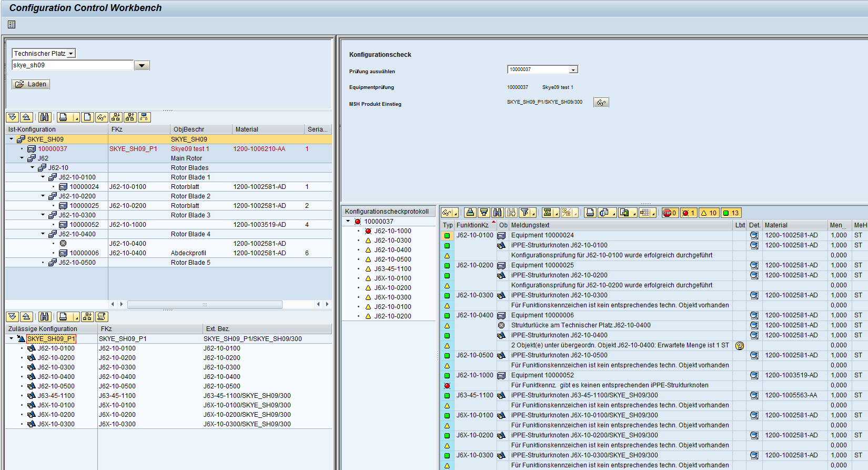
Task: Sort messages descending
Action: point(484,213)
